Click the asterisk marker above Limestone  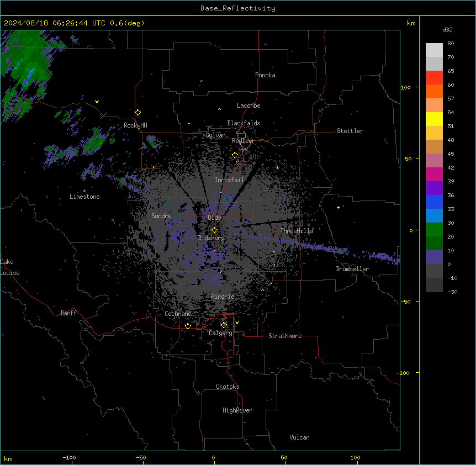tap(84, 191)
